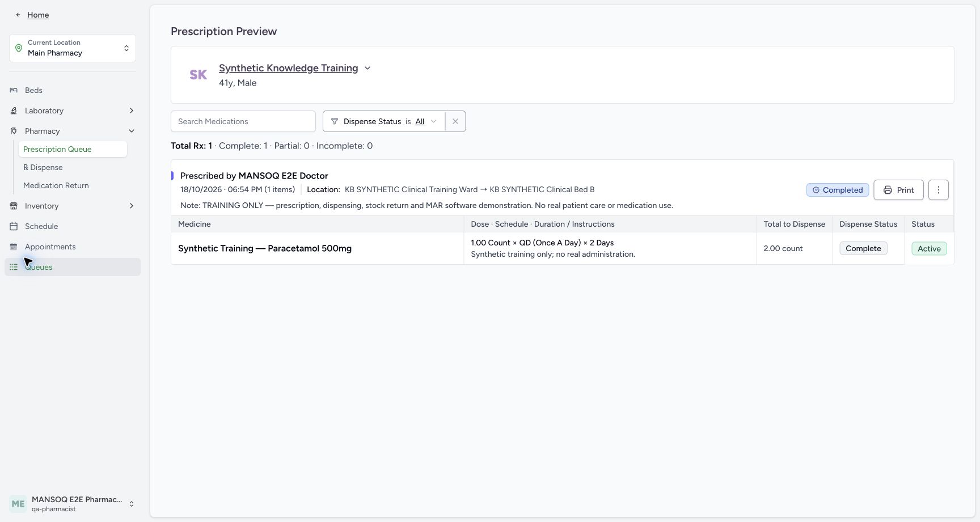This screenshot has height=522, width=980.
Task: Open the three-dot prescription options menu
Action: tap(939, 190)
